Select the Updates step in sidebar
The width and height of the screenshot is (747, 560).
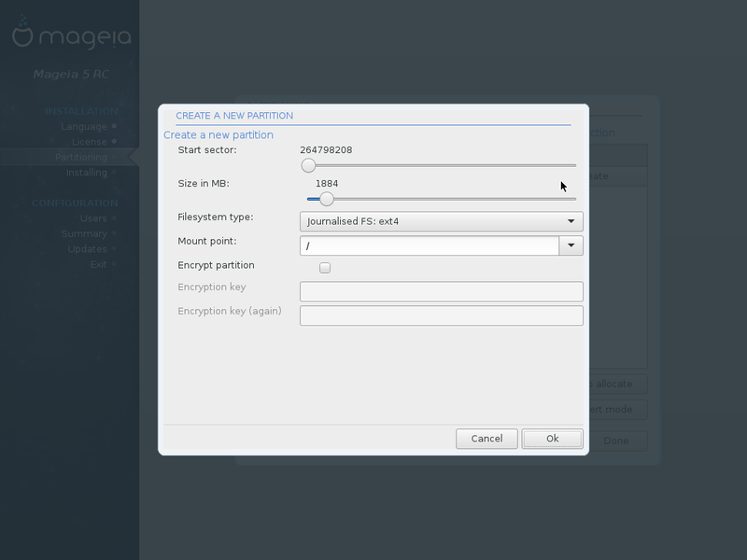click(x=87, y=249)
